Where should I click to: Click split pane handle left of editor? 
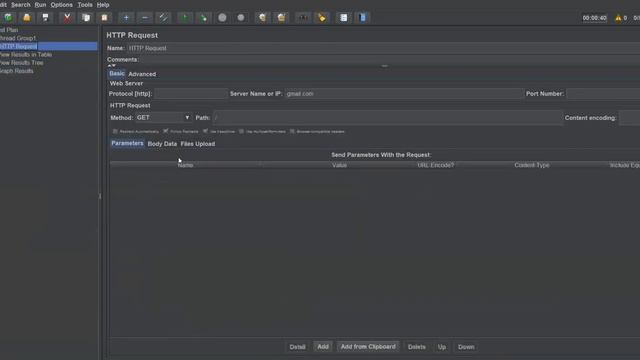click(x=100, y=196)
